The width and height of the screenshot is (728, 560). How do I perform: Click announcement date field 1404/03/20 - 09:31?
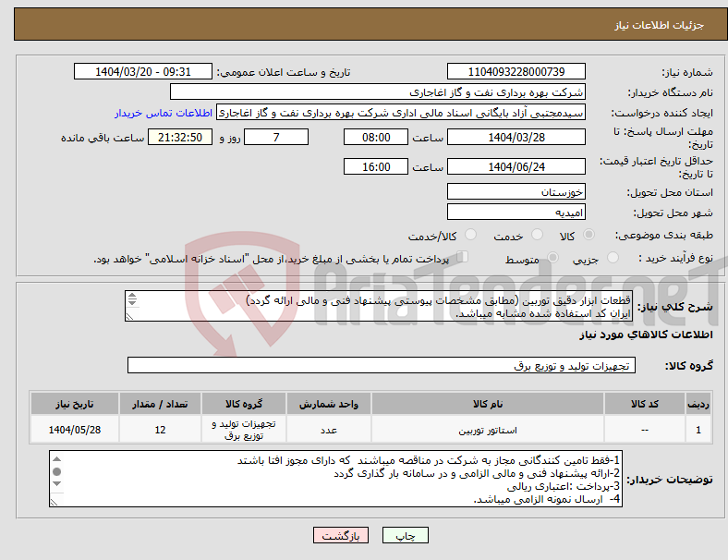[143, 71]
